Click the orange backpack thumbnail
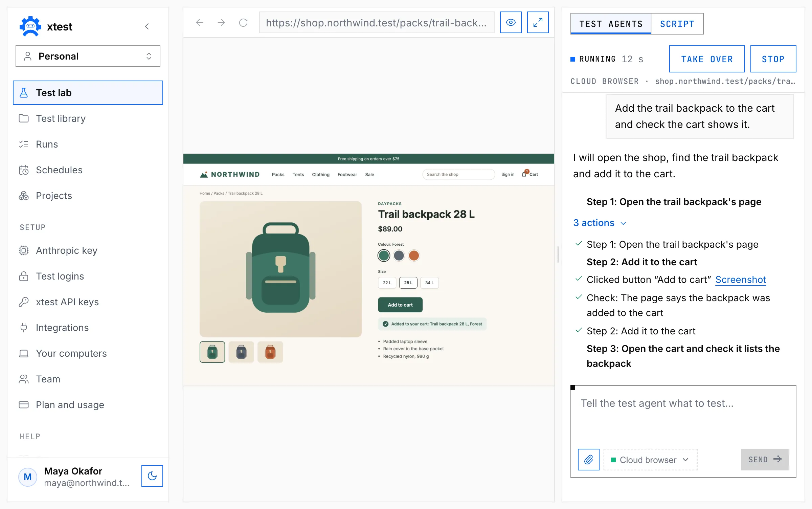This screenshot has width=812, height=509. (x=270, y=352)
